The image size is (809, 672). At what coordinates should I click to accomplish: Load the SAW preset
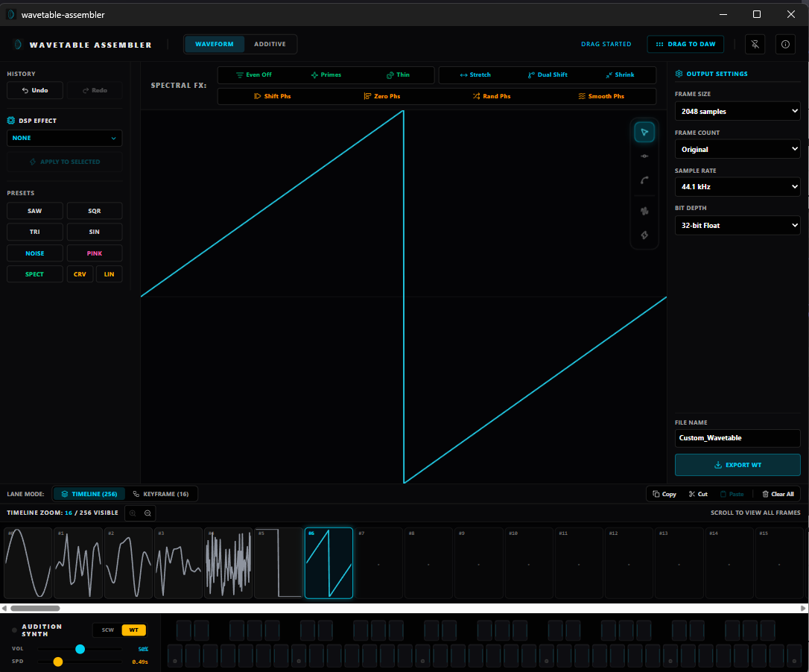tap(34, 211)
